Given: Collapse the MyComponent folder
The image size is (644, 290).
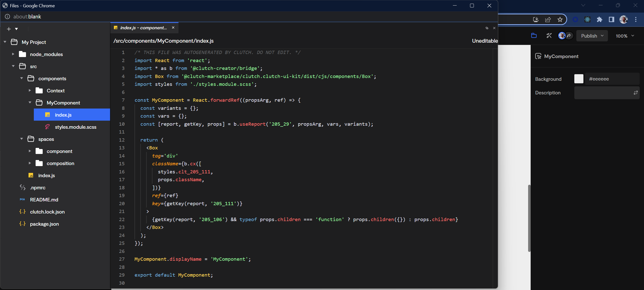Looking at the screenshot, I should pos(30,102).
